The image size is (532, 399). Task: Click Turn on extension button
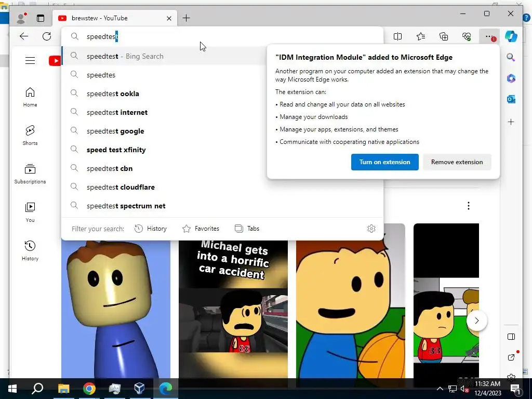tap(385, 162)
